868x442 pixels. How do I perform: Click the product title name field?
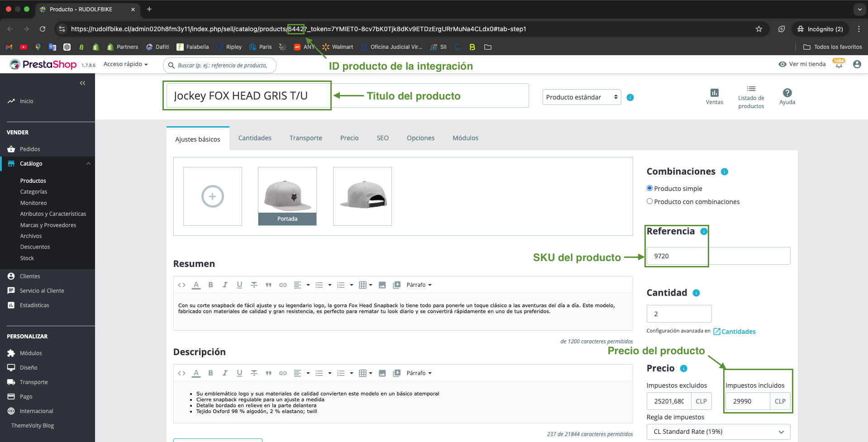(348, 95)
